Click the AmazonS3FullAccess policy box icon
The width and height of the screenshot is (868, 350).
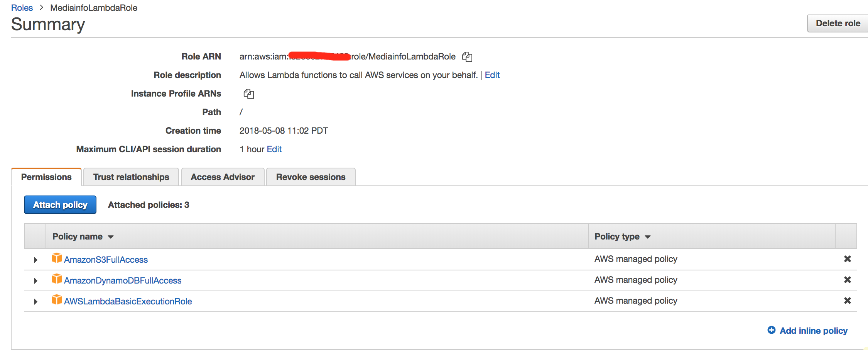(57, 258)
